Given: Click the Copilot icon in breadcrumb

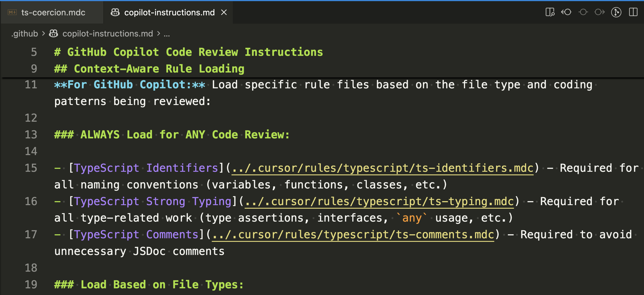Looking at the screenshot, I should pyautogui.click(x=54, y=33).
